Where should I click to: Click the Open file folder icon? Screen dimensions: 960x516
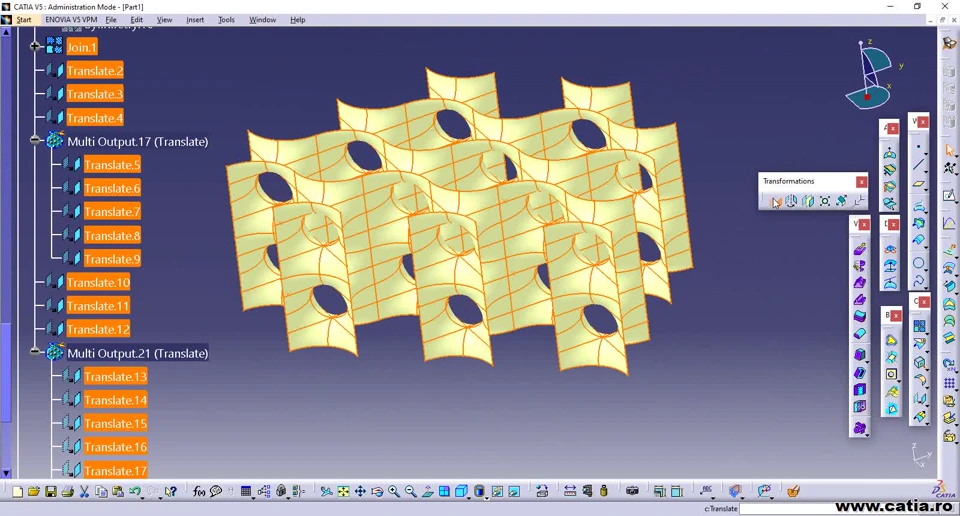tap(34, 491)
